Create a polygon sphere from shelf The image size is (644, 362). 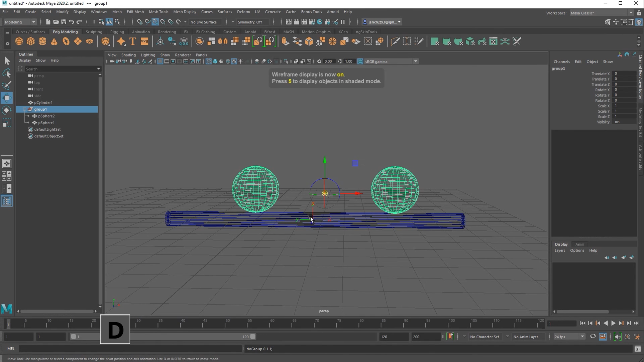tap(19, 41)
